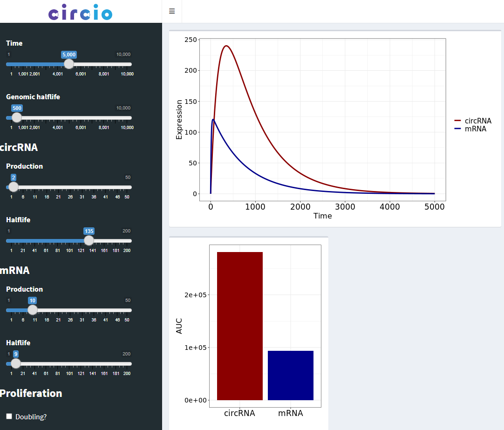The image size is (504, 430).
Task: Click the circRNA Production slider handle
Action: coord(14,187)
